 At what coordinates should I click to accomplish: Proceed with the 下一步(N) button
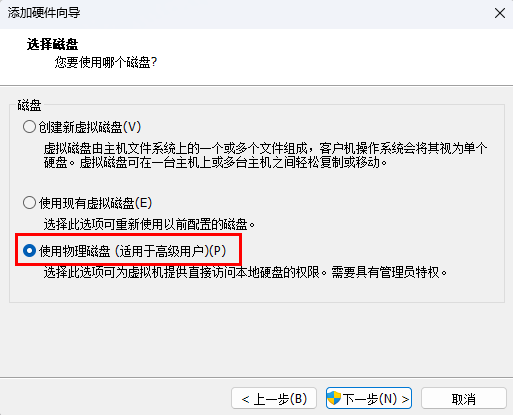tap(369, 398)
